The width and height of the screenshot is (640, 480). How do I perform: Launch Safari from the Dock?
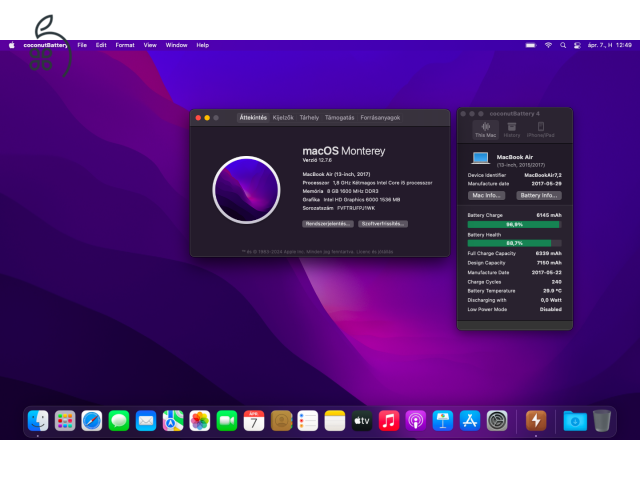[92, 421]
